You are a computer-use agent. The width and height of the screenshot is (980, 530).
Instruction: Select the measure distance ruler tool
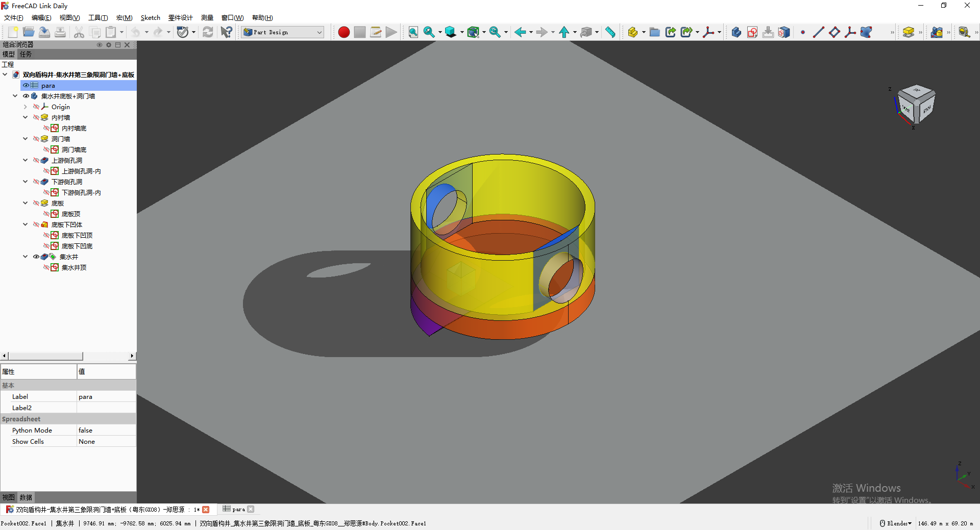(x=610, y=32)
